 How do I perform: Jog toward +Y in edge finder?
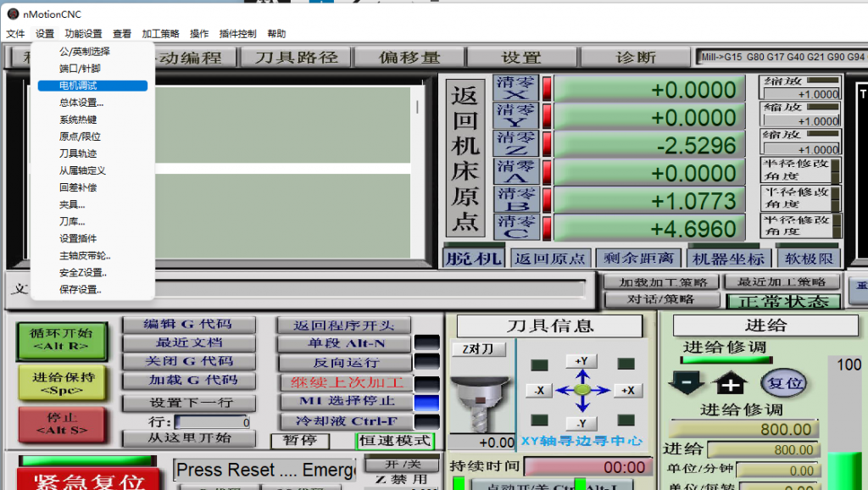click(x=581, y=361)
